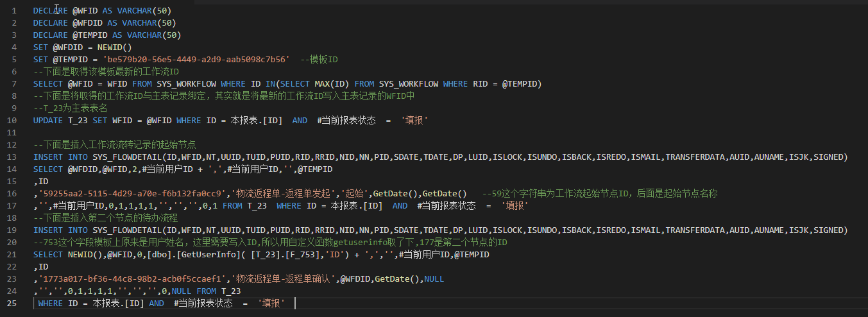The image size is (868, 317).
Task: Click MAX(ID) on line 7
Action: coord(332,84)
